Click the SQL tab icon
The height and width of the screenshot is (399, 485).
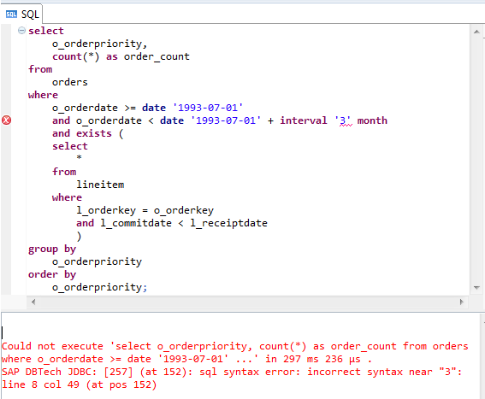tap(11, 14)
